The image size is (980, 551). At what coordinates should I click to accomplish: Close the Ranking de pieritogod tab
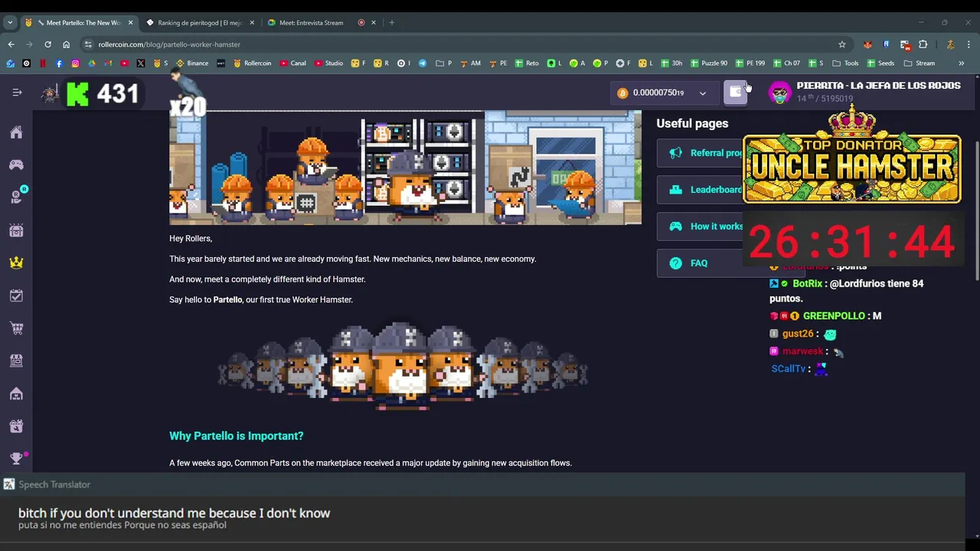coord(253,23)
